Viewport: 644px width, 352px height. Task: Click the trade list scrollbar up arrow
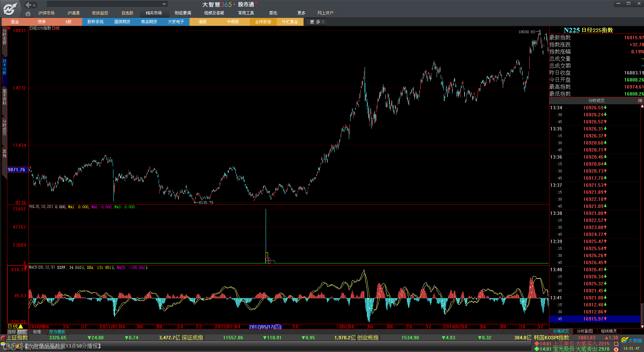[642, 106]
